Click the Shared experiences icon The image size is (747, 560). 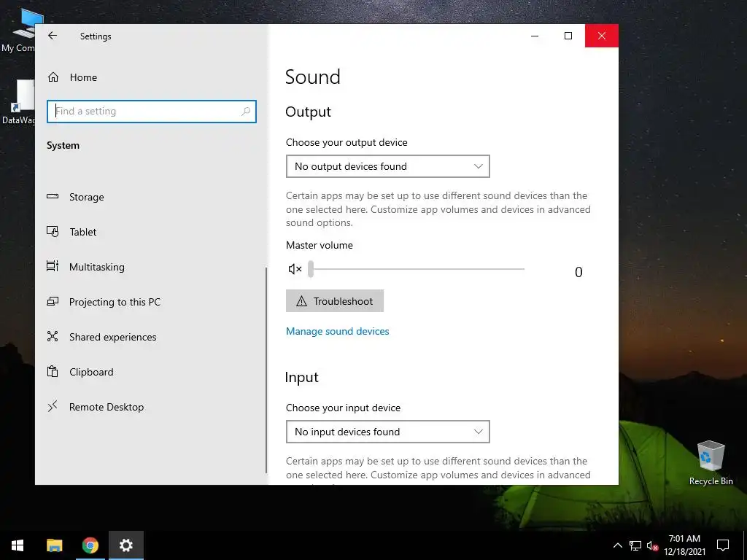tap(53, 336)
